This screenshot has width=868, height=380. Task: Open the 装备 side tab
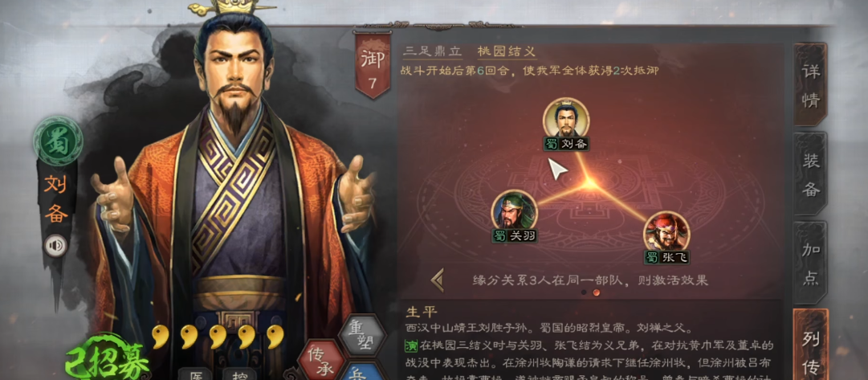point(810,174)
